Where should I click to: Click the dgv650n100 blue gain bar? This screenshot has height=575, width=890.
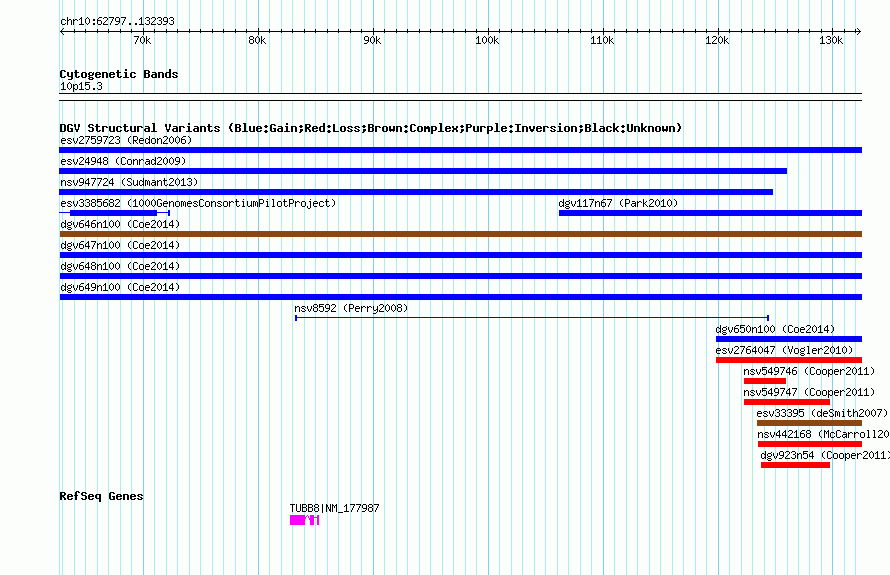point(789,339)
